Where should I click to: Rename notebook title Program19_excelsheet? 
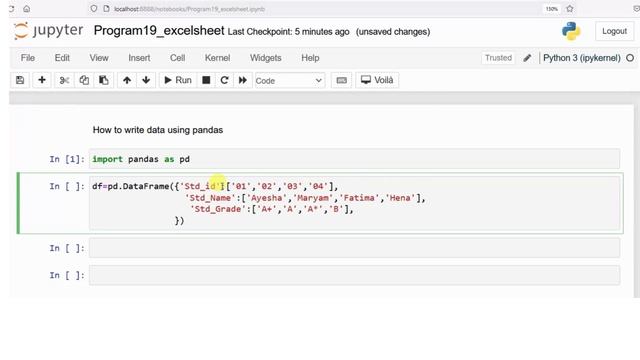(159, 31)
